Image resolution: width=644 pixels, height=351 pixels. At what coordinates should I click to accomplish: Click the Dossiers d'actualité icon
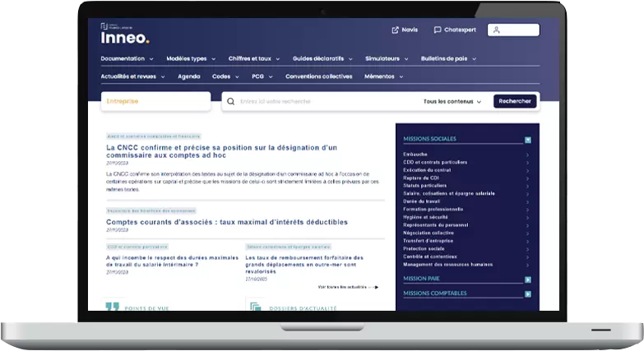click(x=256, y=307)
